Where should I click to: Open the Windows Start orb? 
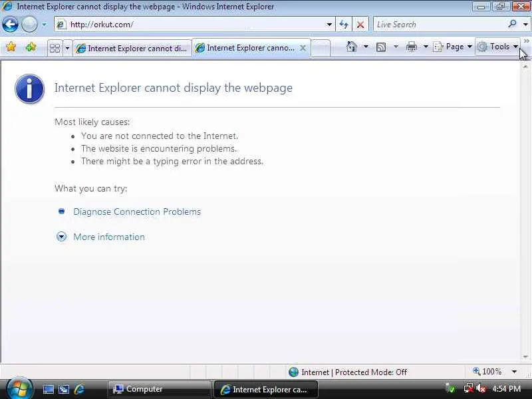click(x=19, y=389)
